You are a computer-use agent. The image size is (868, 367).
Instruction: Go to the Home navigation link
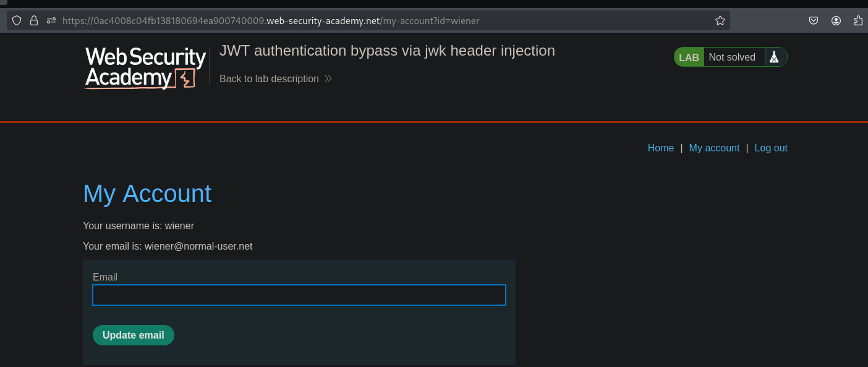click(660, 148)
